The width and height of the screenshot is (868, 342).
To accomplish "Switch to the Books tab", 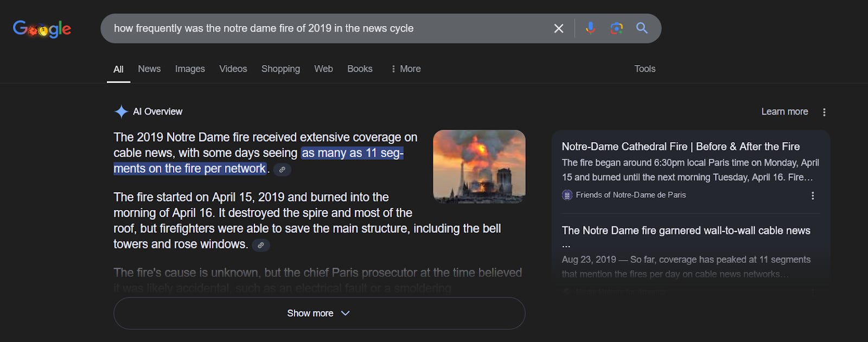I will click(360, 69).
